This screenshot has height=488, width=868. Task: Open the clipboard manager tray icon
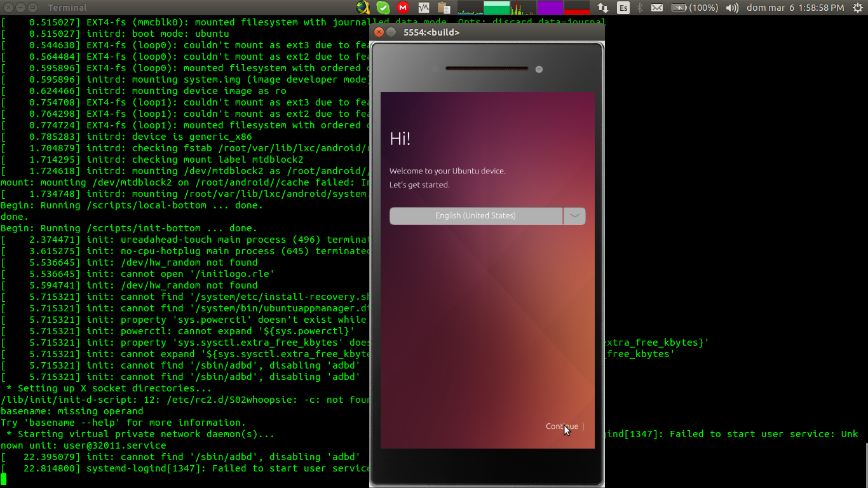[x=444, y=8]
